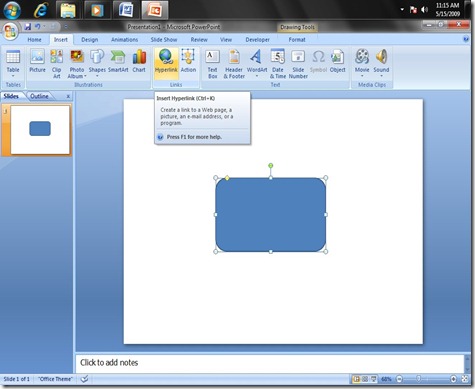
Task: Insert a Chart
Action: tap(139, 61)
